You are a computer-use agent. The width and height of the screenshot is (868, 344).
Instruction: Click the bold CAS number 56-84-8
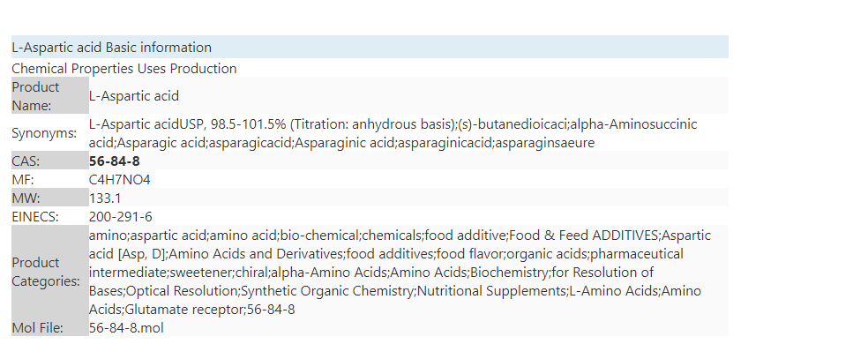pyautogui.click(x=114, y=161)
